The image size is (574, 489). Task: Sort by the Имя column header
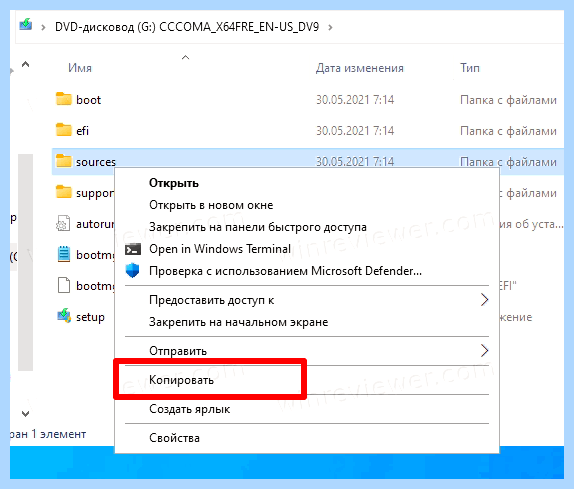coord(80,68)
